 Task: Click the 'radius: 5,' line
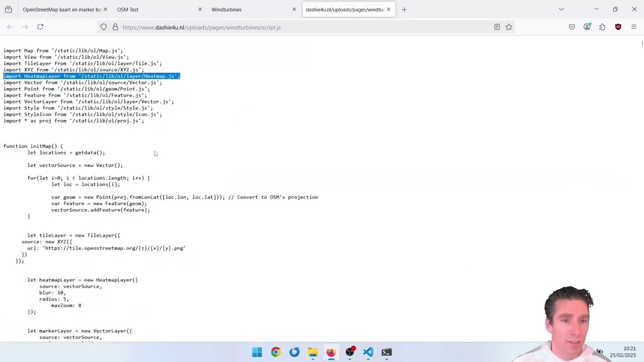point(54,299)
